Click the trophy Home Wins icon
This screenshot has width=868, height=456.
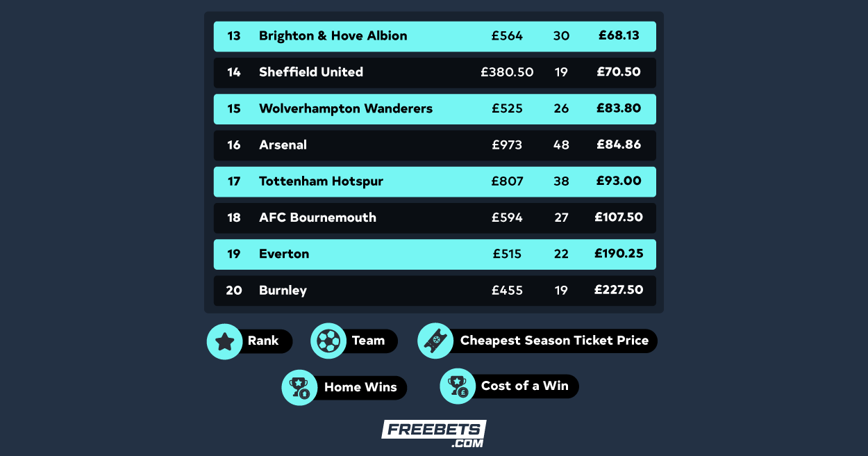pyautogui.click(x=299, y=387)
